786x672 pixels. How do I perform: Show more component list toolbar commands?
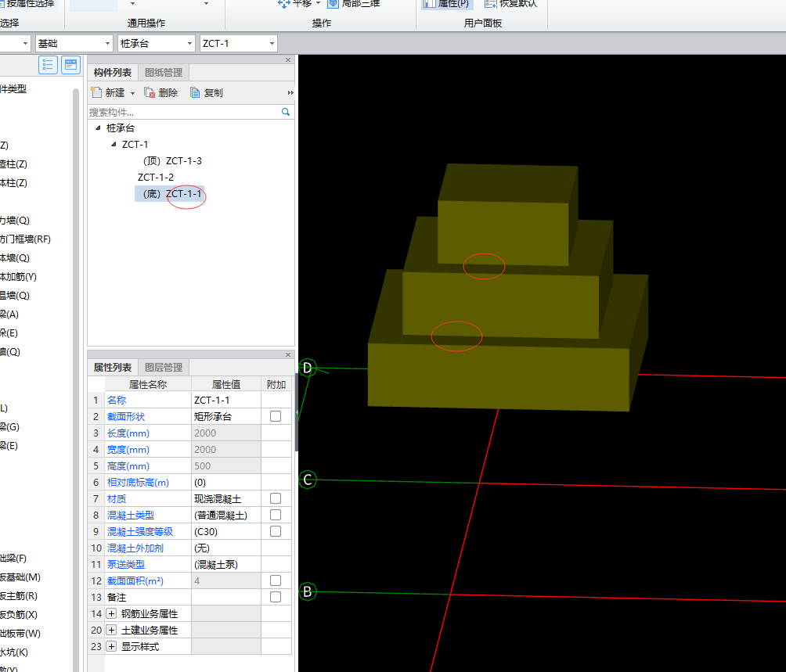coord(290,92)
